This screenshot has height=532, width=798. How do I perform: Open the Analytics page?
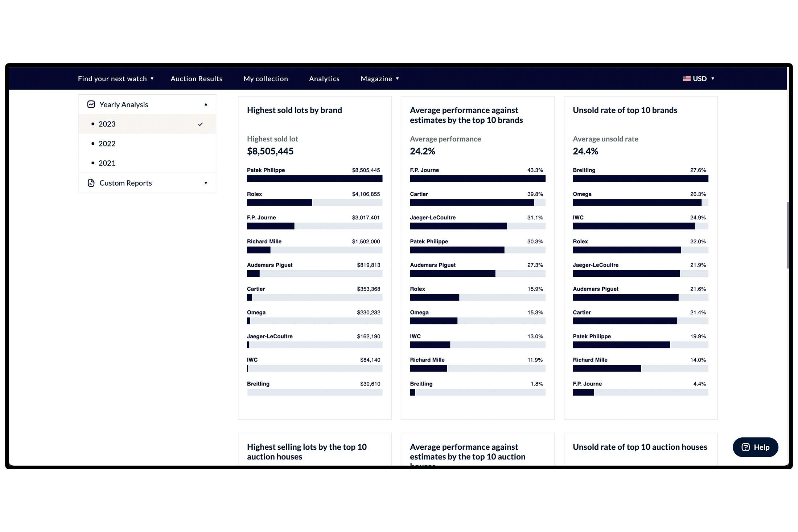point(324,79)
